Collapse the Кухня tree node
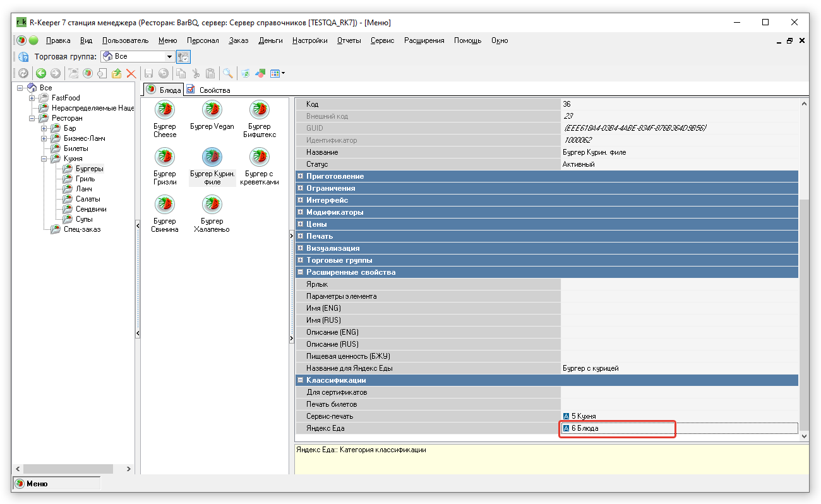This screenshot has height=504, width=821. click(44, 159)
